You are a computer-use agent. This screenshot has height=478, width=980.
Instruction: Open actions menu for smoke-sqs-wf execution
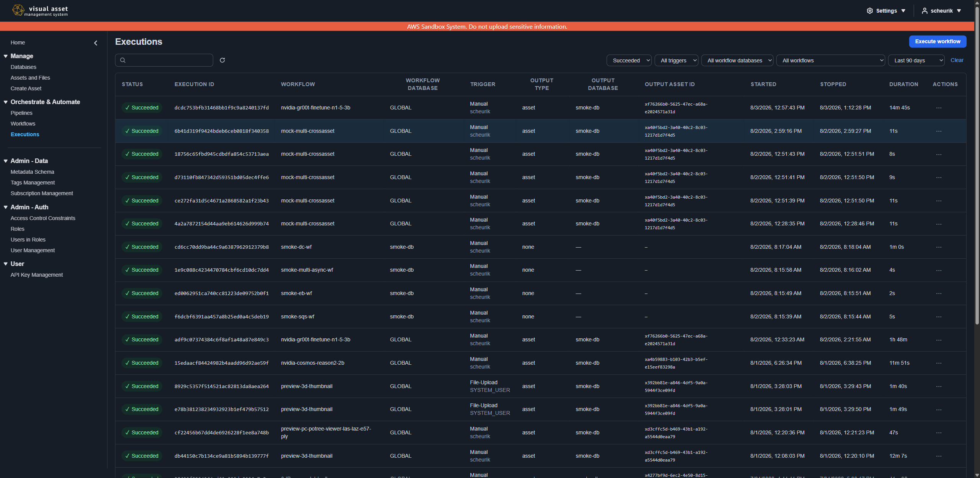coord(939,317)
